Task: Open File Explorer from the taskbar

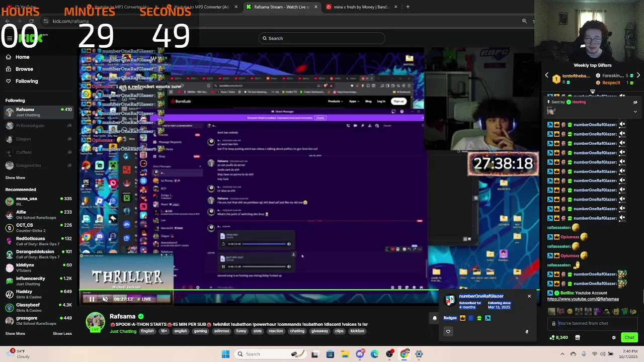Action: click(345, 354)
